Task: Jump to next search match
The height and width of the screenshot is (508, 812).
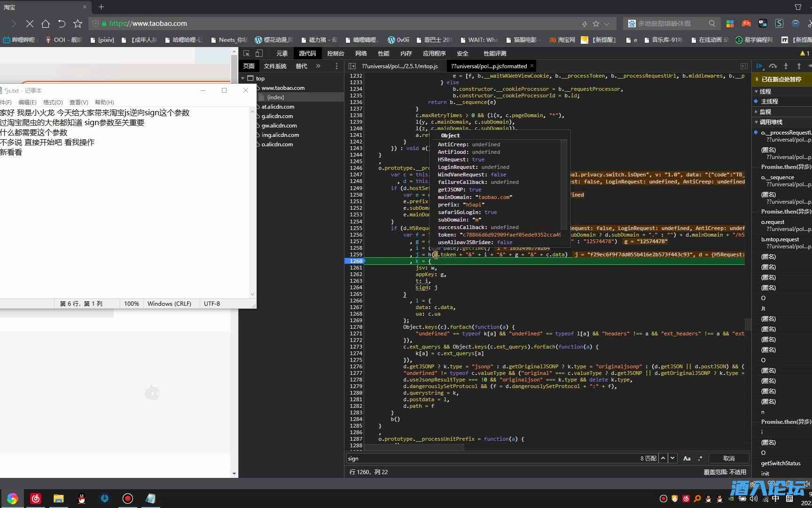Action: click(672, 458)
